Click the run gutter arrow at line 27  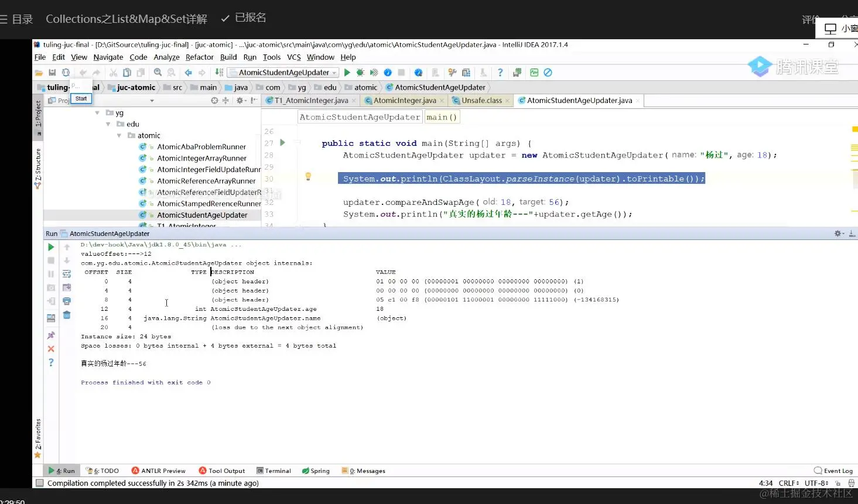coord(283,143)
